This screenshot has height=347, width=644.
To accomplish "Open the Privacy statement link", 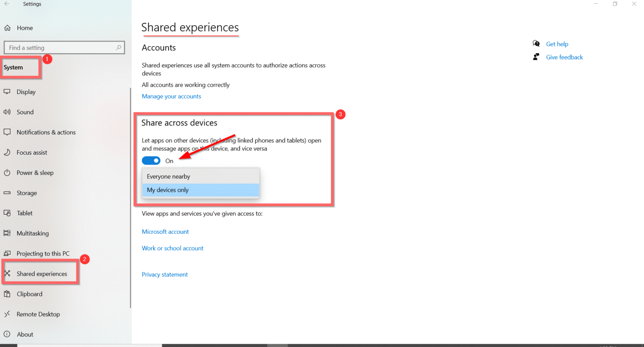I will pyautogui.click(x=165, y=274).
